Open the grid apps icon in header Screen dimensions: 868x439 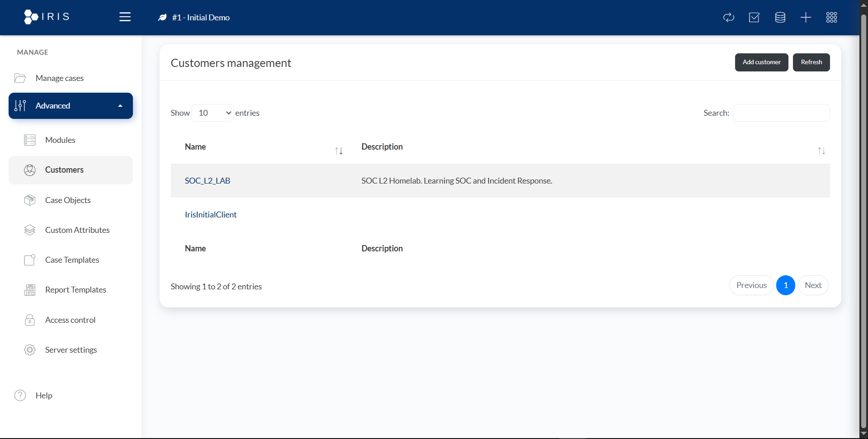tap(831, 18)
